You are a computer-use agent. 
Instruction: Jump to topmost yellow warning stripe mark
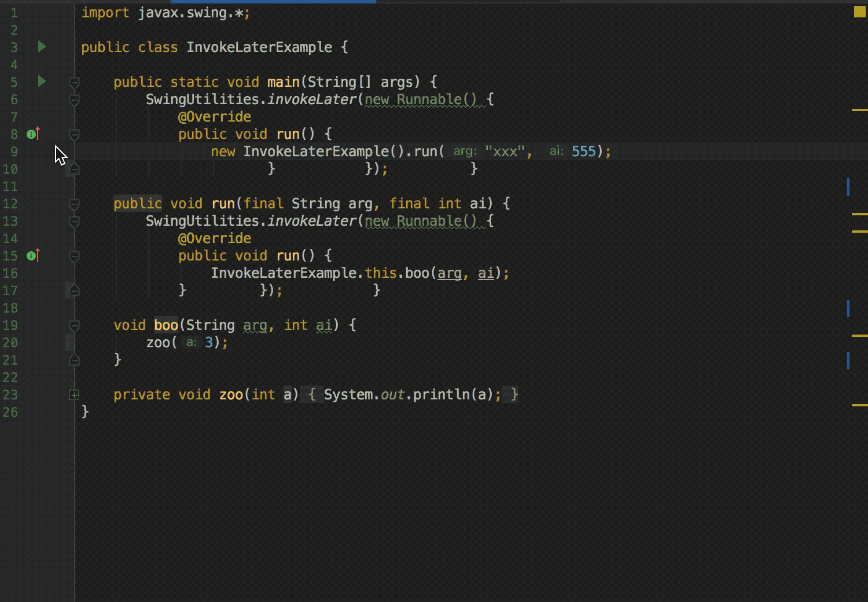point(859,109)
